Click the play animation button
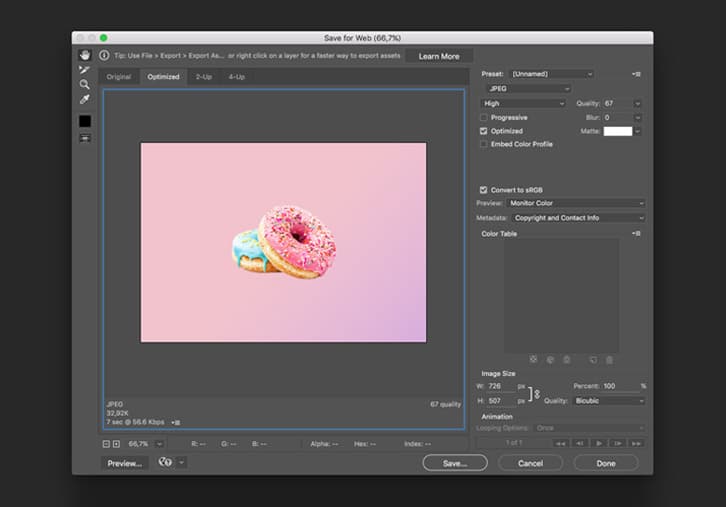726x507 pixels. (599, 444)
